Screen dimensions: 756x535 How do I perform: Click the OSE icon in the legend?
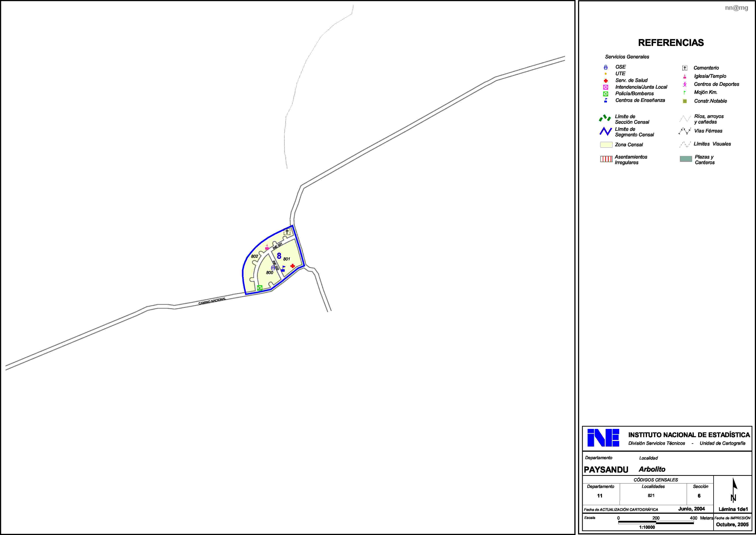605,67
